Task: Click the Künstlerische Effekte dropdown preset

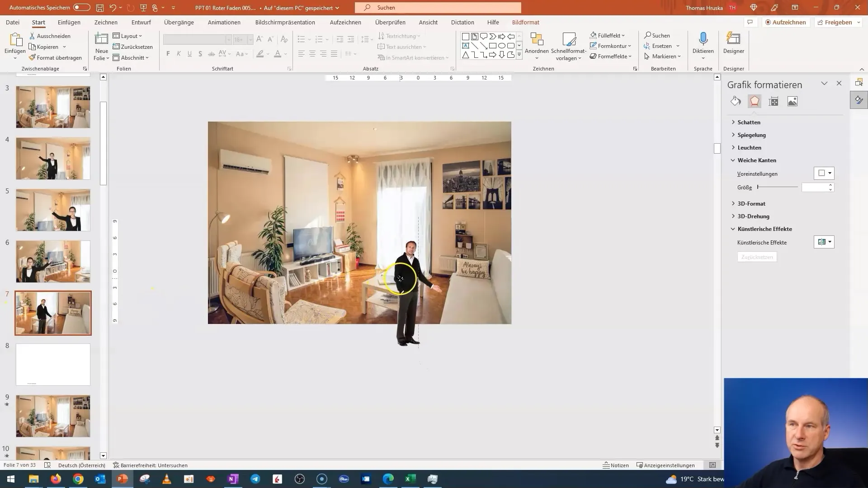Action: pyautogui.click(x=826, y=242)
